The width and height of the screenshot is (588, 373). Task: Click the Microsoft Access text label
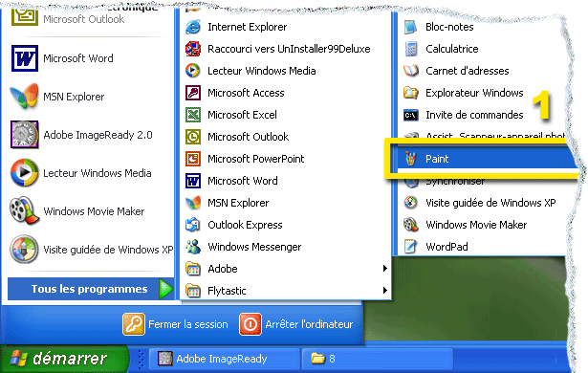coord(246,93)
